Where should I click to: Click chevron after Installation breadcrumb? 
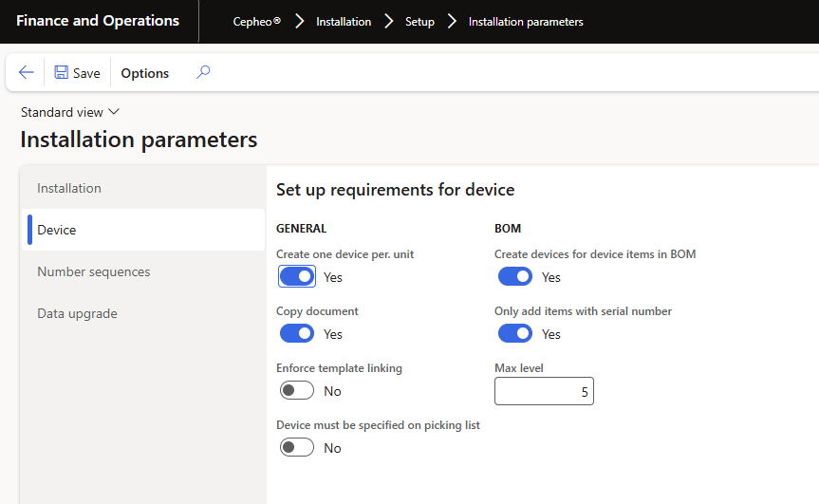389,22
